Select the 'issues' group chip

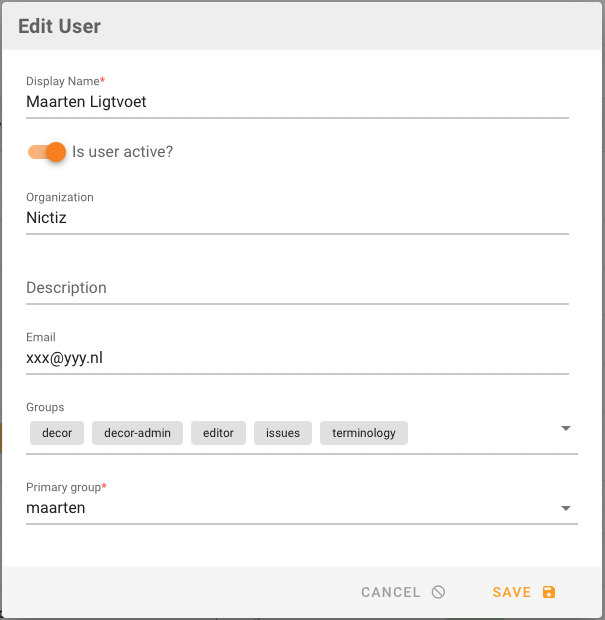(283, 433)
